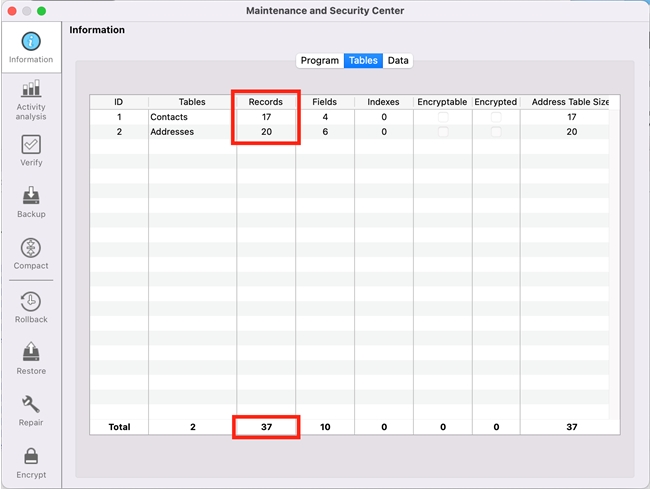
Task: Switch to the Program tab
Action: tap(319, 61)
